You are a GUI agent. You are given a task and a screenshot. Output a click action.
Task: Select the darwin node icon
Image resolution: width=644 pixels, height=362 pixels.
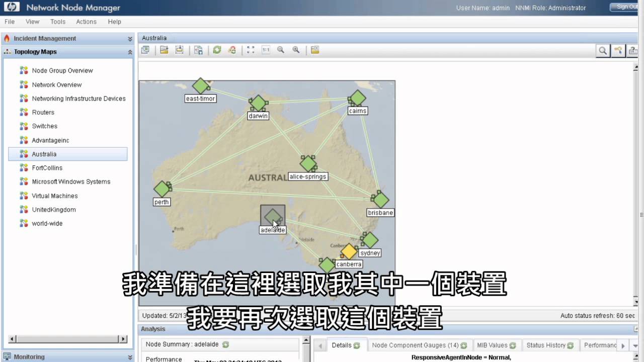(258, 103)
